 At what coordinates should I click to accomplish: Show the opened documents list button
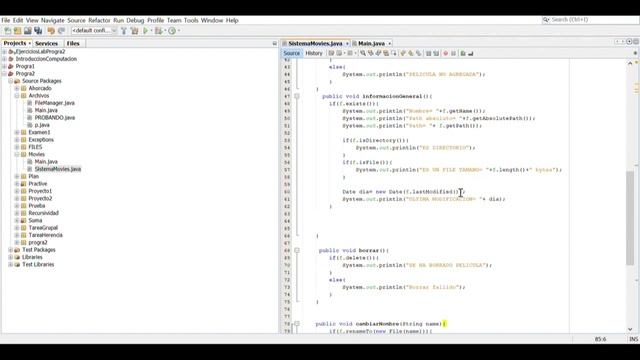tap(629, 42)
